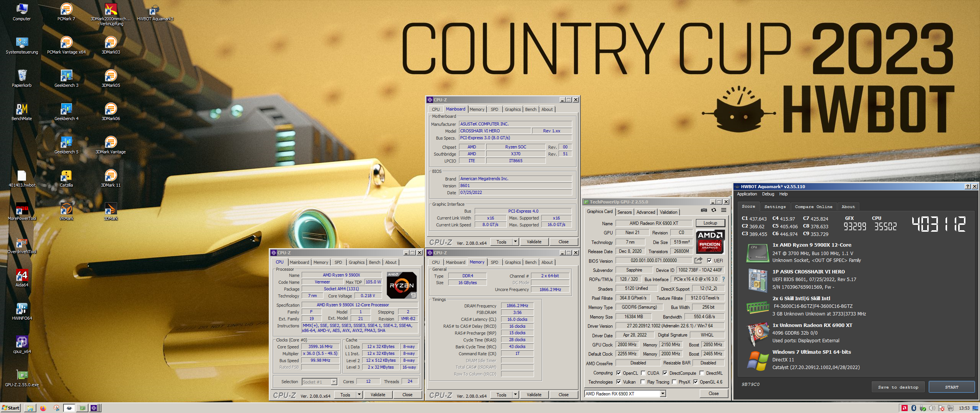Click the Bus Interface question mark in GPU-Z
The height and width of the screenshot is (413, 980).
[x=724, y=279]
